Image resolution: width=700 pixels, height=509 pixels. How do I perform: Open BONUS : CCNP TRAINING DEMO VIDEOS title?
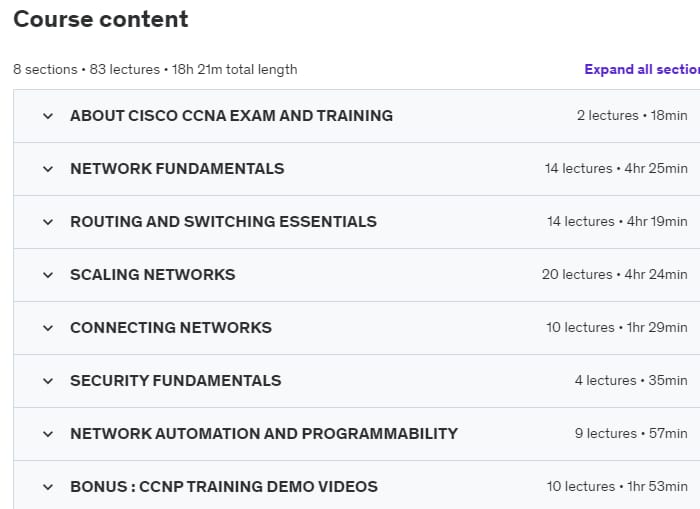pyautogui.click(x=224, y=487)
